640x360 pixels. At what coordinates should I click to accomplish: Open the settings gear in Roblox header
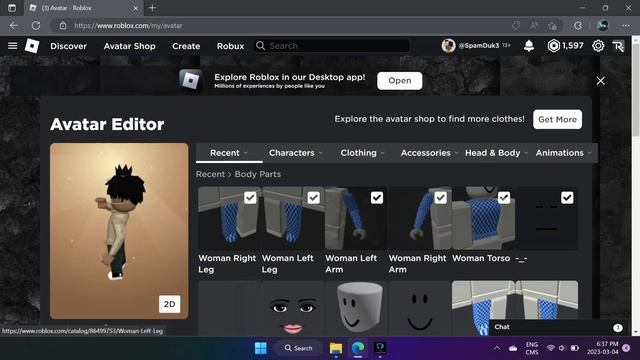tap(598, 46)
